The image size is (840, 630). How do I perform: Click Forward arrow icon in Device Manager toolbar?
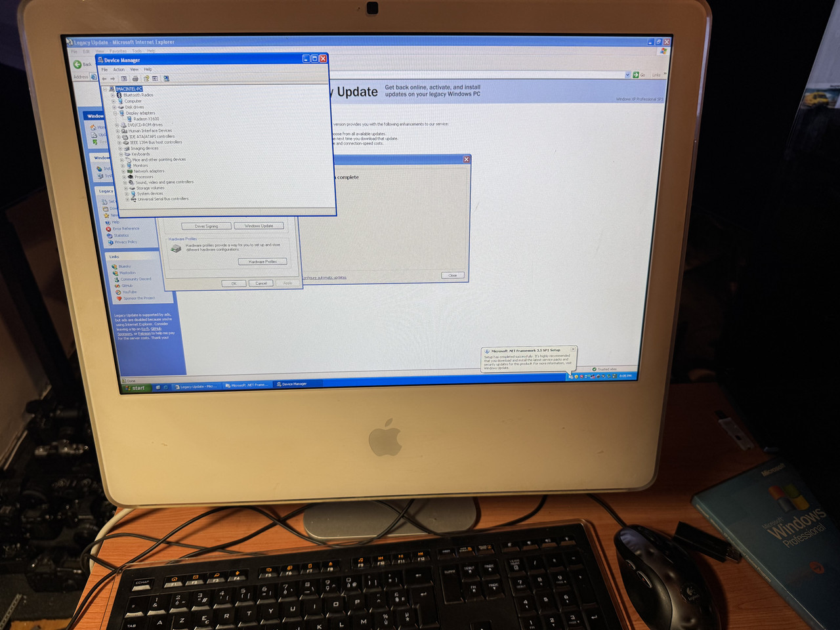pos(112,79)
